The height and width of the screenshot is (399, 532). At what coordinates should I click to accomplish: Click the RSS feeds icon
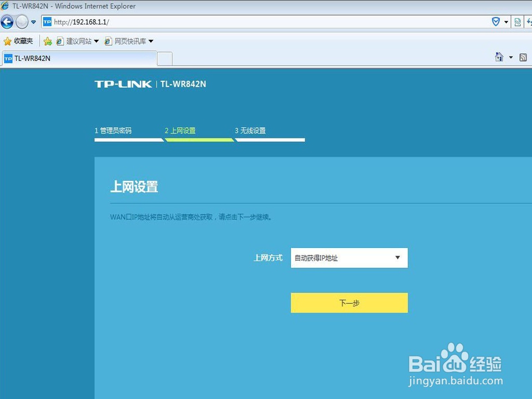(523, 57)
